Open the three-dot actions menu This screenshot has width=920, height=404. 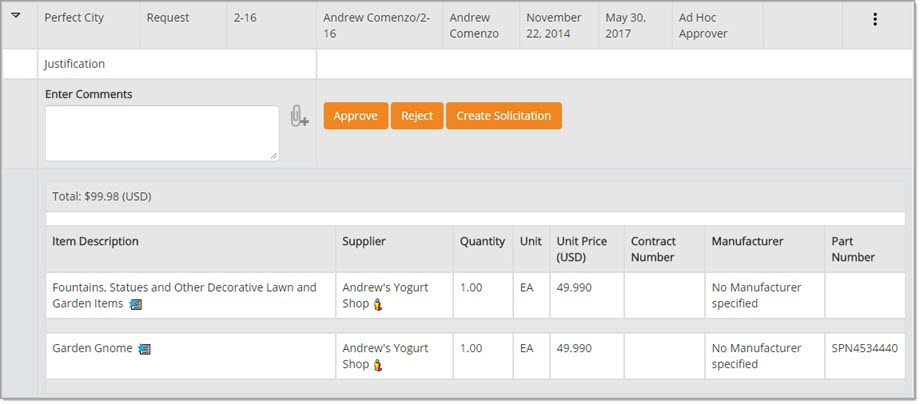pos(875,19)
